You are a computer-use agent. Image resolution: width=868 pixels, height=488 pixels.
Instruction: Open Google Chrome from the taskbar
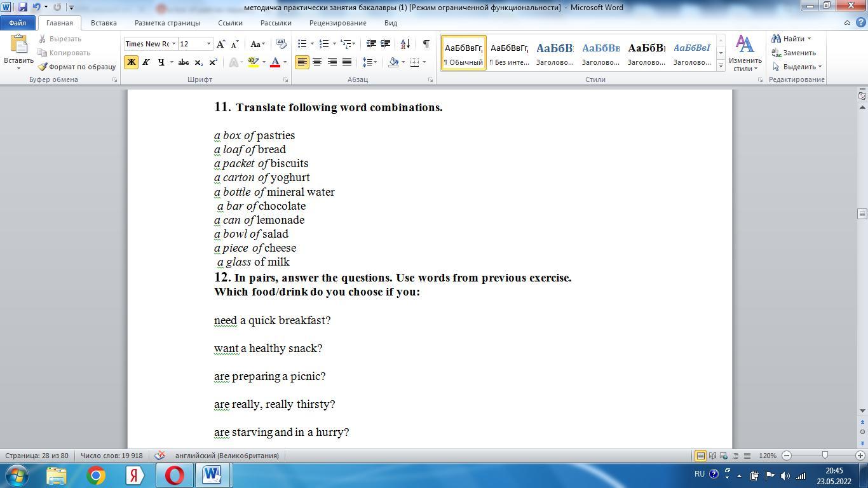[96, 475]
